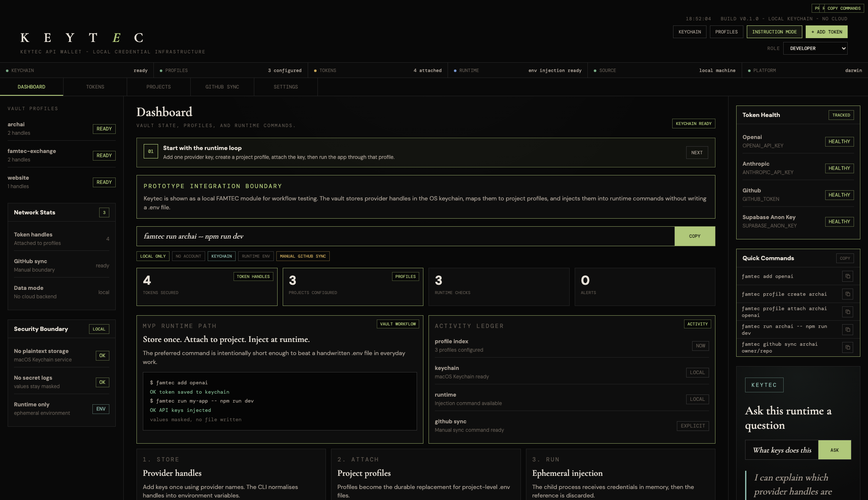Image resolution: width=868 pixels, height=500 pixels.
Task: Click the Local badge on the runtime ledger row
Action: point(697,399)
